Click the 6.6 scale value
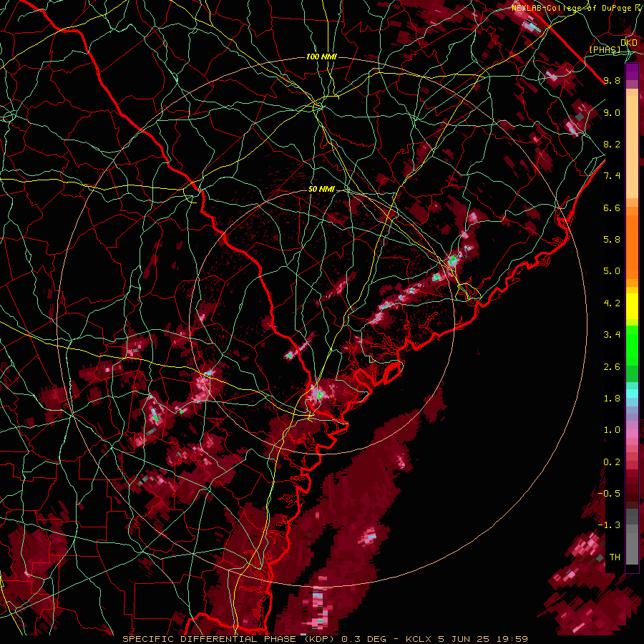The image size is (644, 644). pyautogui.click(x=612, y=208)
